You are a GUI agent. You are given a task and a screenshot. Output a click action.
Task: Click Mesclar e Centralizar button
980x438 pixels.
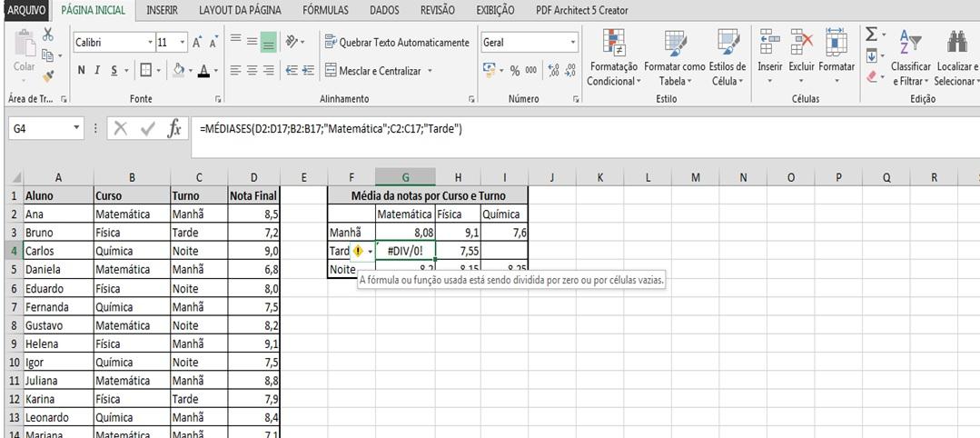click(x=373, y=71)
